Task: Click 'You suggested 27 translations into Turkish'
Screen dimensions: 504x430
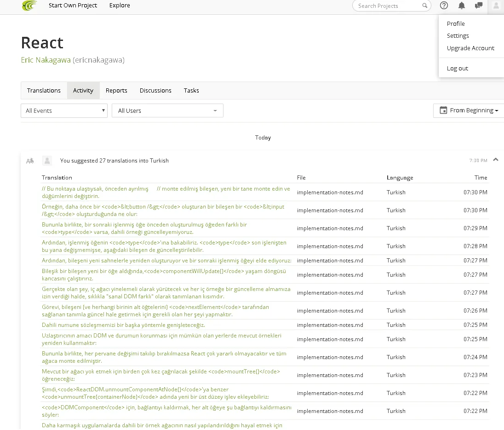Action: [x=114, y=161]
